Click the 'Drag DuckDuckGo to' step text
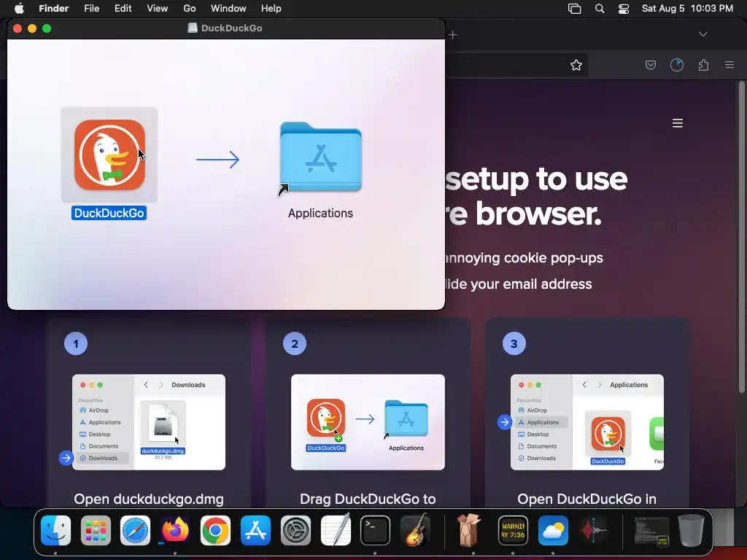747x560 pixels. pyautogui.click(x=368, y=499)
